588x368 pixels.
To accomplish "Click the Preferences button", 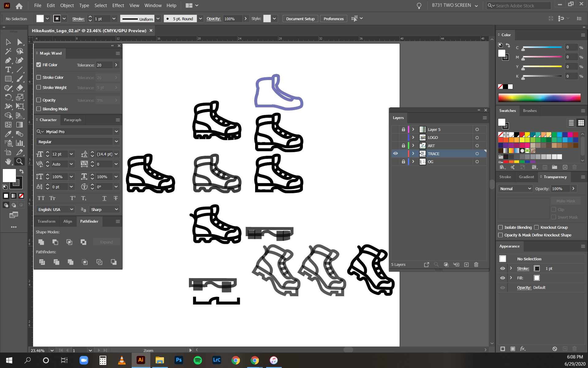I will tap(334, 19).
